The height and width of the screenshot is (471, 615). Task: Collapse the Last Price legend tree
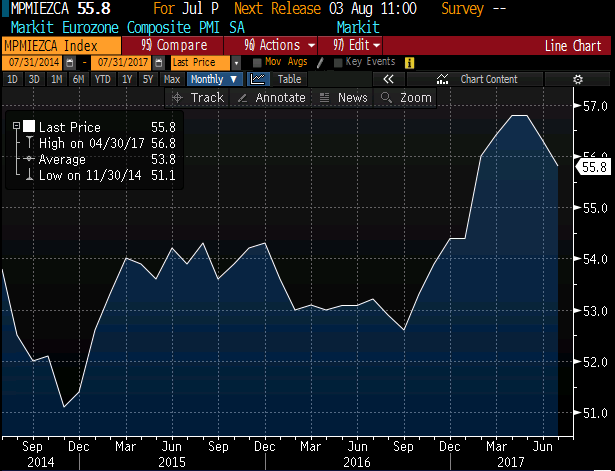pos(14,127)
